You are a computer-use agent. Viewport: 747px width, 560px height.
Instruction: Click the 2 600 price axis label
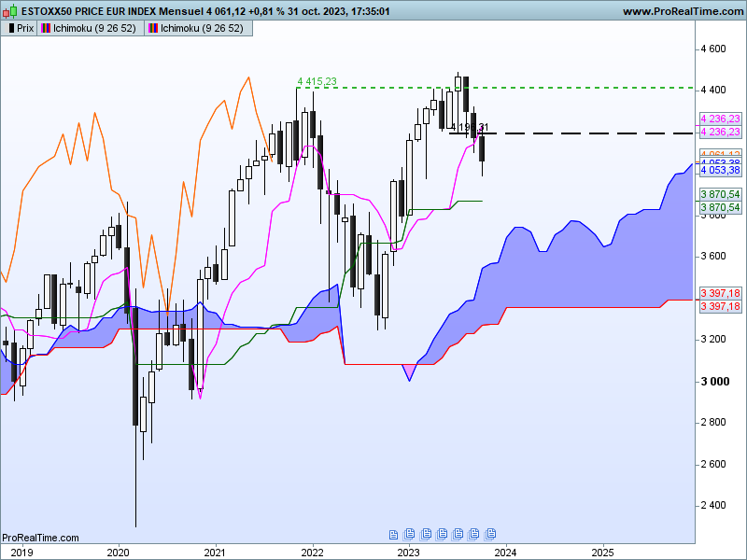click(713, 464)
